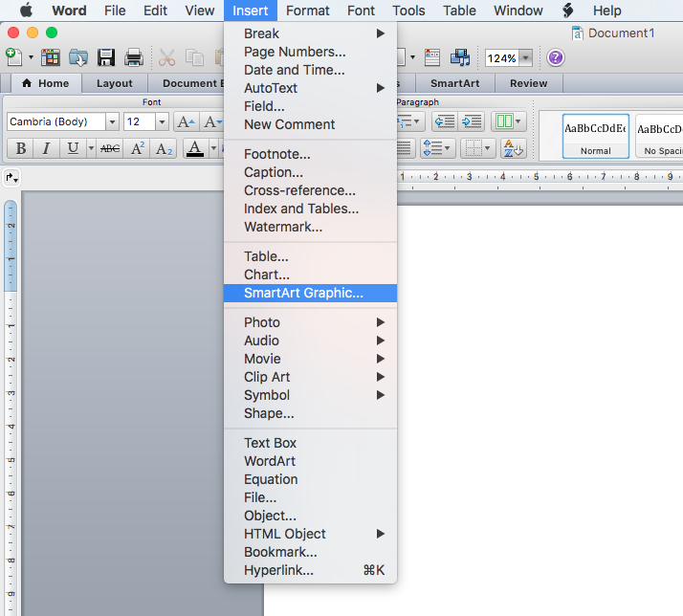Toggle italic formatting
Image resolution: width=683 pixels, height=616 pixels.
point(46,148)
